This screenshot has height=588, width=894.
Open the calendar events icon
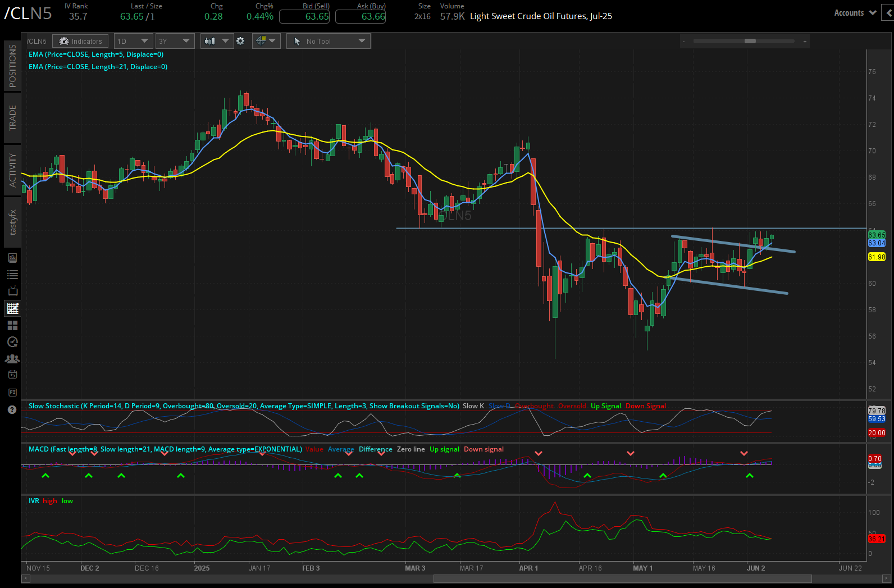[12, 375]
